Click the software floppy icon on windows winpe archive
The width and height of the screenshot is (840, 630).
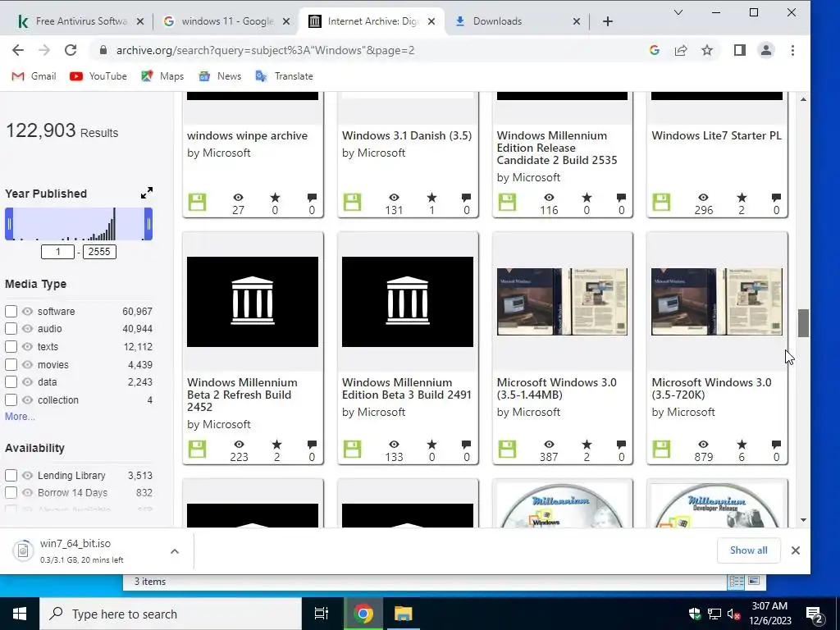coord(197,203)
